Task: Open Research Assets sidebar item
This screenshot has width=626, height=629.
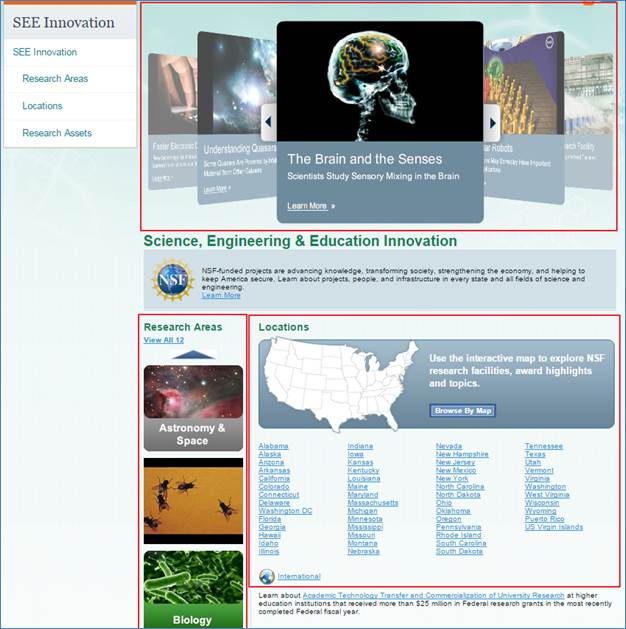Action: click(57, 133)
